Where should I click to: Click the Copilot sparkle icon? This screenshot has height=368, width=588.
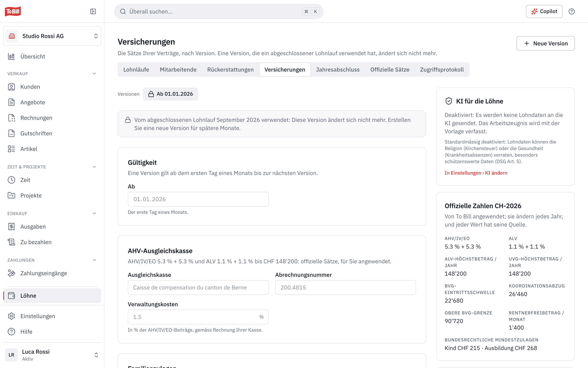534,11
